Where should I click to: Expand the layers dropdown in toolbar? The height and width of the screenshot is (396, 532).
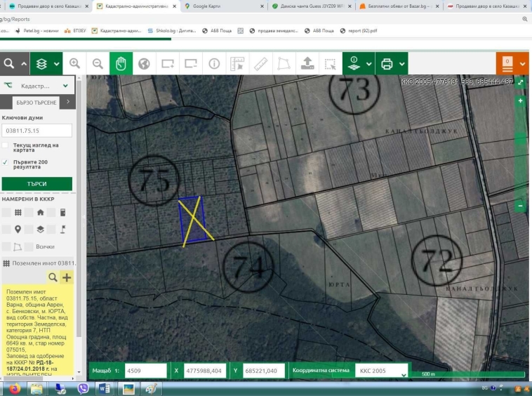tap(55, 64)
